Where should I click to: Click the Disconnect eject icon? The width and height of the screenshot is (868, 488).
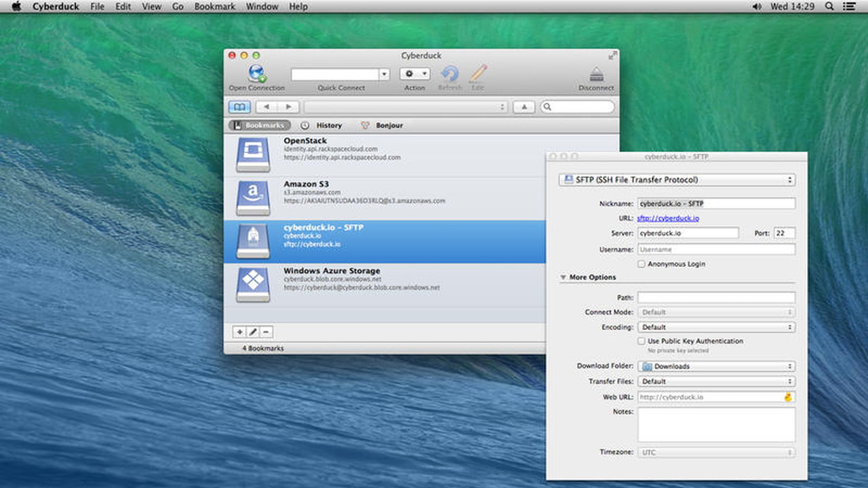click(596, 74)
